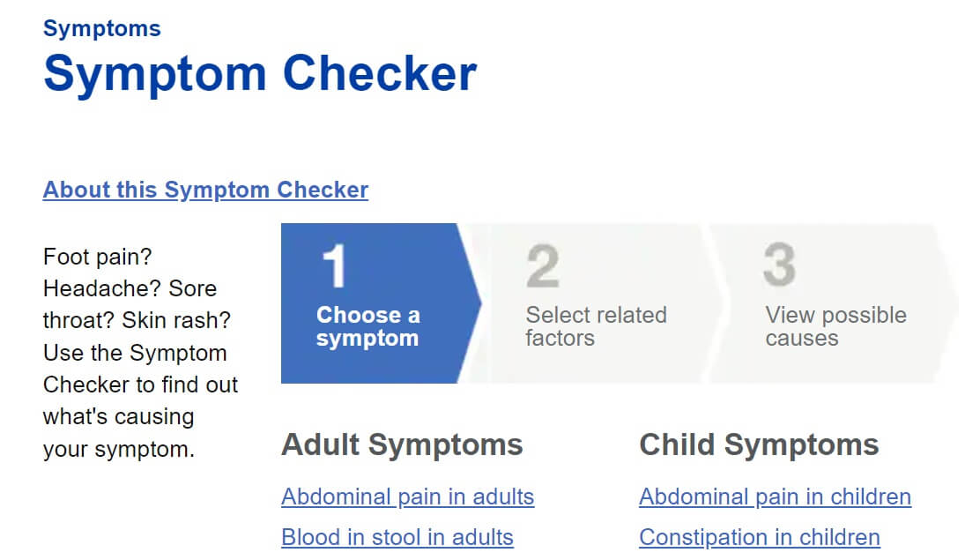Click the large number 3 step icon
Image resolution: width=980 pixels, height=560 pixels.
(x=780, y=265)
